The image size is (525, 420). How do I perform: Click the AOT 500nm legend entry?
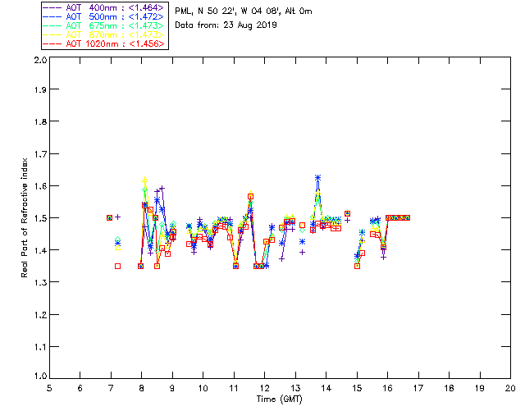(103, 16)
